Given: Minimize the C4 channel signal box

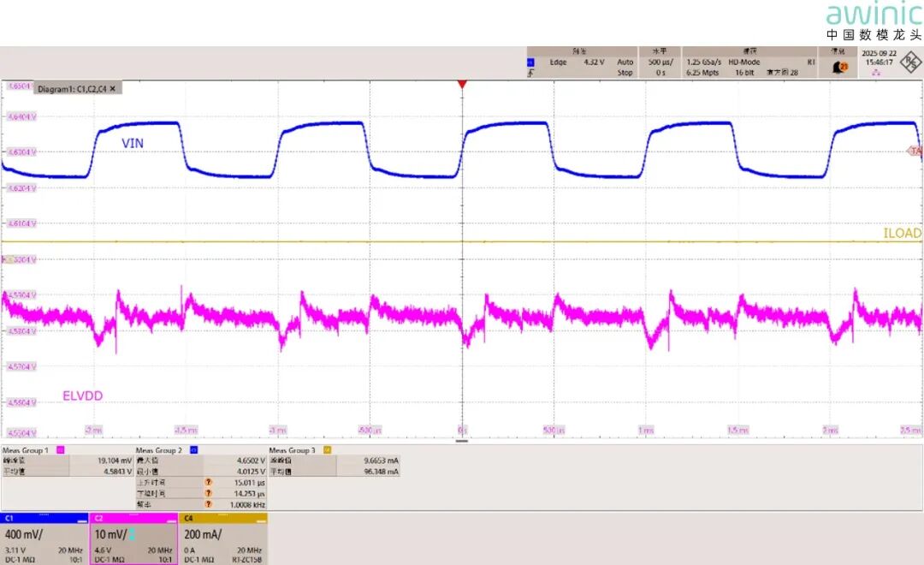Looking at the screenshot, I should pyautogui.click(x=260, y=520).
